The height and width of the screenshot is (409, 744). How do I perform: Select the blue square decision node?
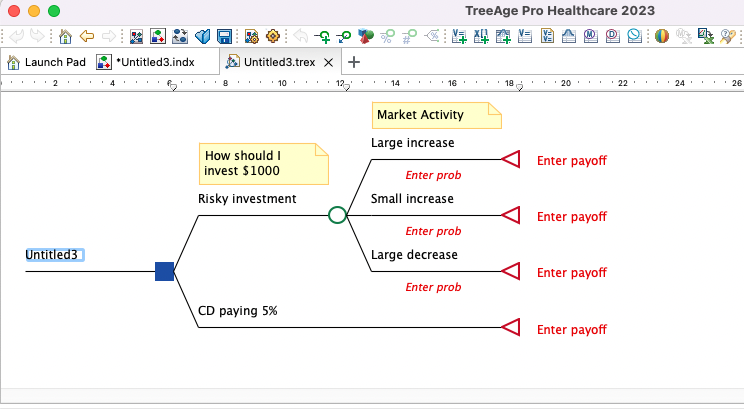(165, 271)
